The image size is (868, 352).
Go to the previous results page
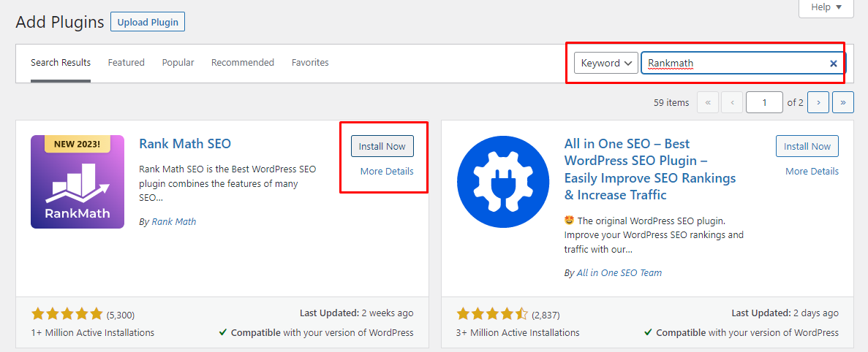[x=732, y=102]
